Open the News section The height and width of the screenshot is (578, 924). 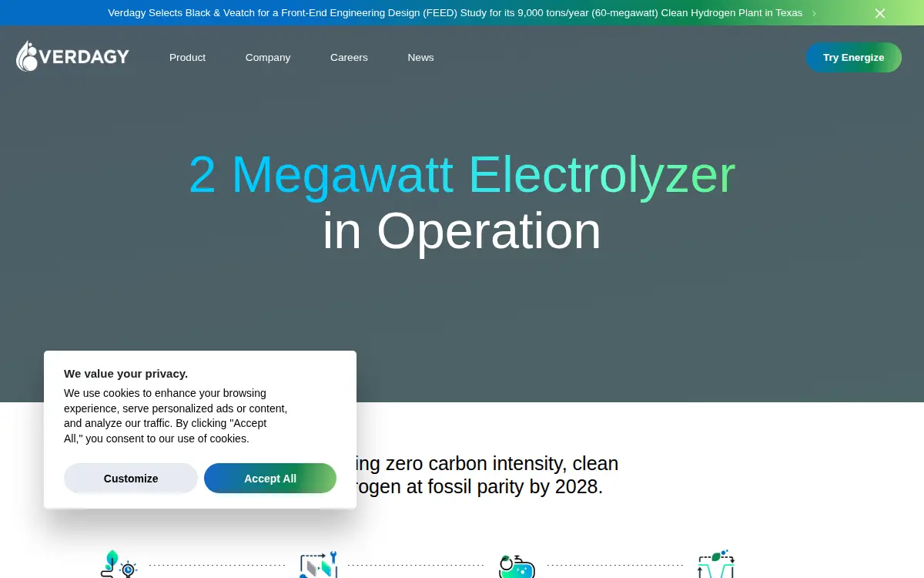[420, 58]
